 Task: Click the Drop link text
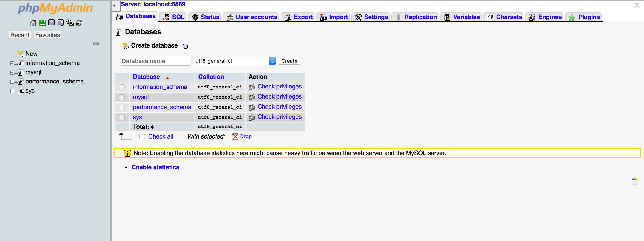[x=246, y=136]
